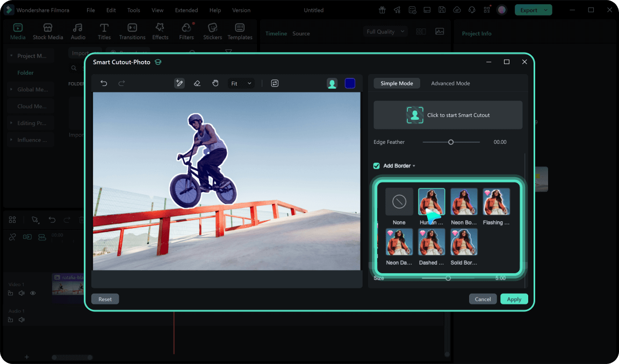Select the Brush tool in Smart Cutout

(179, 83)
